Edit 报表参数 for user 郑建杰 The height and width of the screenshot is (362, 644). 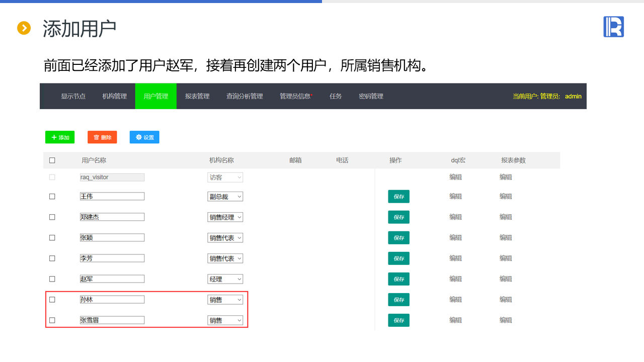(506, 217)
